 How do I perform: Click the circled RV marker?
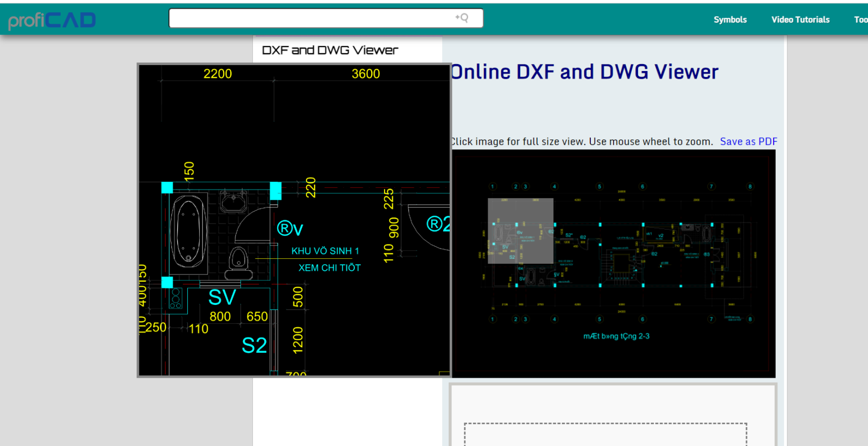tap(290, 228)
